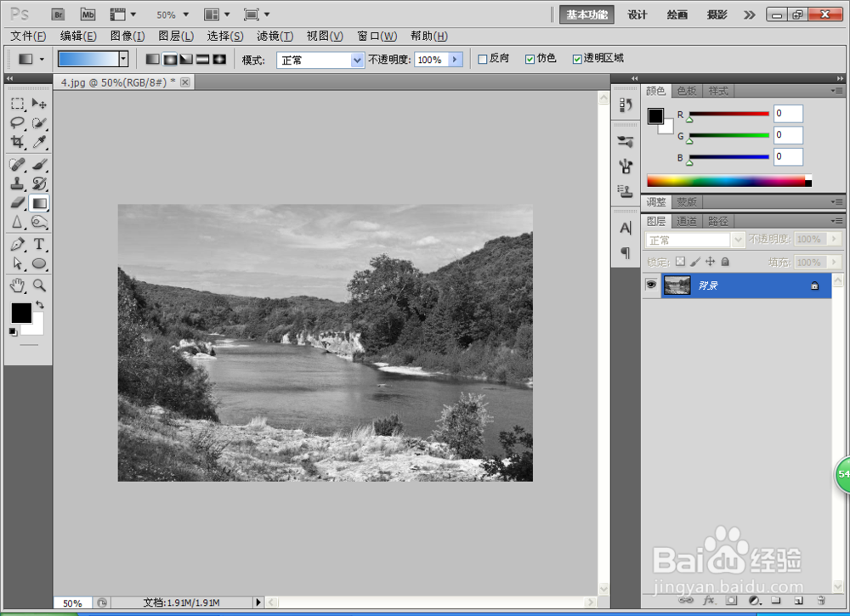Select the Eyedropper tool
The height and width of the screenshot is (616, 850).
pos(39,142)
